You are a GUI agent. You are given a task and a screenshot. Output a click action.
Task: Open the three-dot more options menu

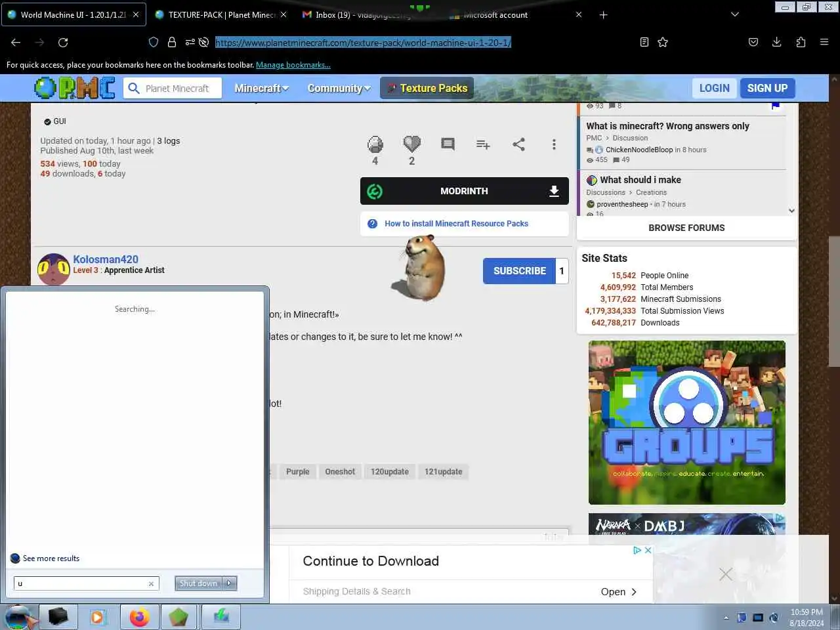pos(554,144)
